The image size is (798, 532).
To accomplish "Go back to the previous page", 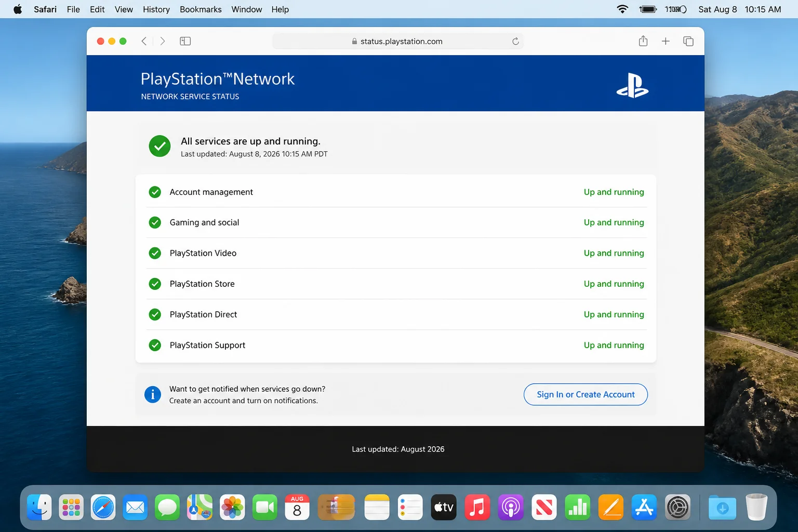I will pyautogui.click(x=144, y=41).
